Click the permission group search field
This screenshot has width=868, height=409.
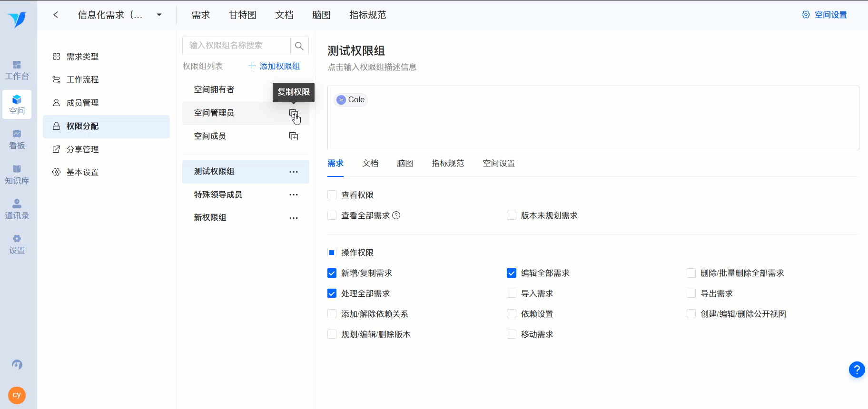[x=237, y=46]
